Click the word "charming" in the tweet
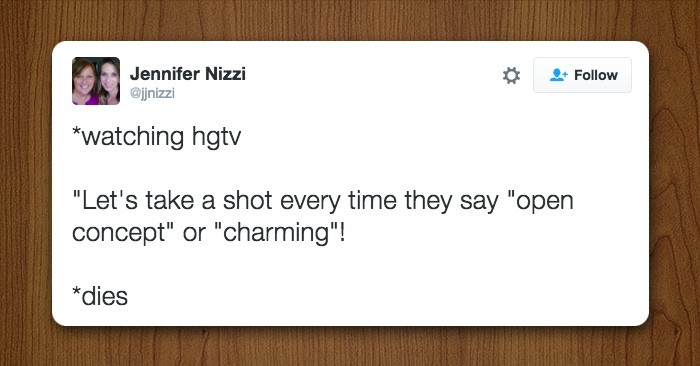The height and width of the screenshot is (366, 700). click(276, 233)
